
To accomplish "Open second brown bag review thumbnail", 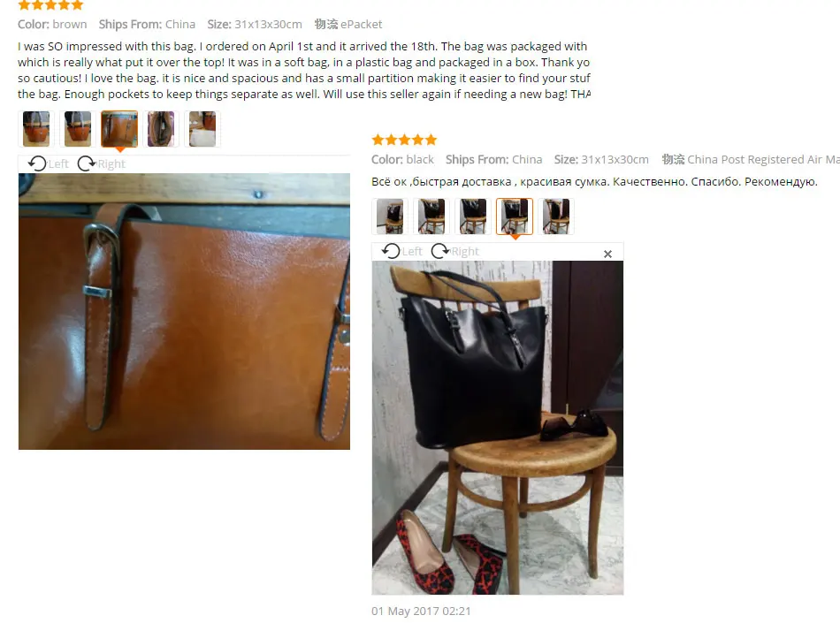I will pos(78,129).
